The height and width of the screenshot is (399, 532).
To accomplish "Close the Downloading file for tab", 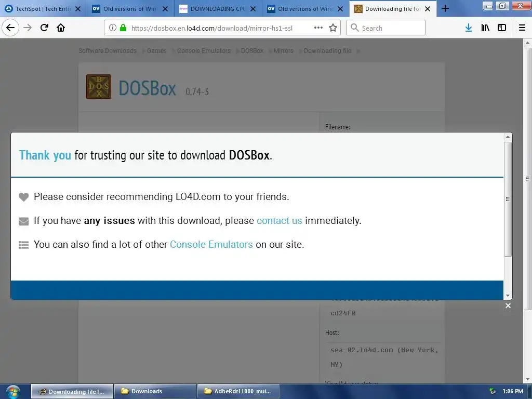I will pos(428,9).
